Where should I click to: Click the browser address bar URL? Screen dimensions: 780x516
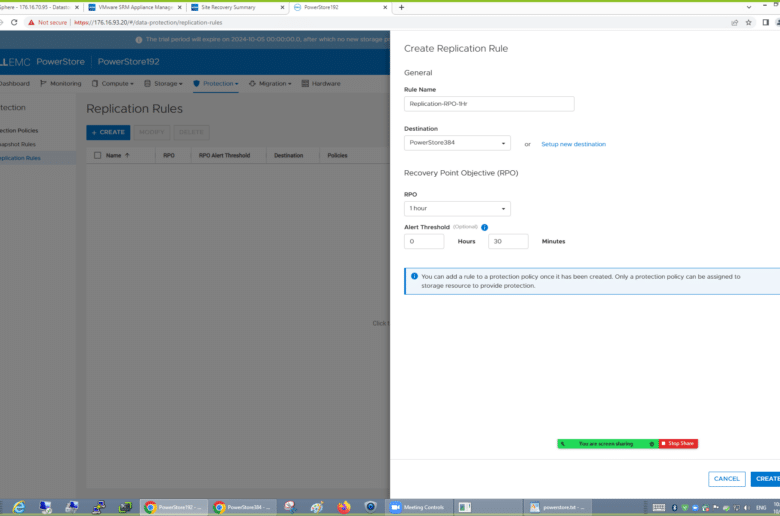coord(148,22)
